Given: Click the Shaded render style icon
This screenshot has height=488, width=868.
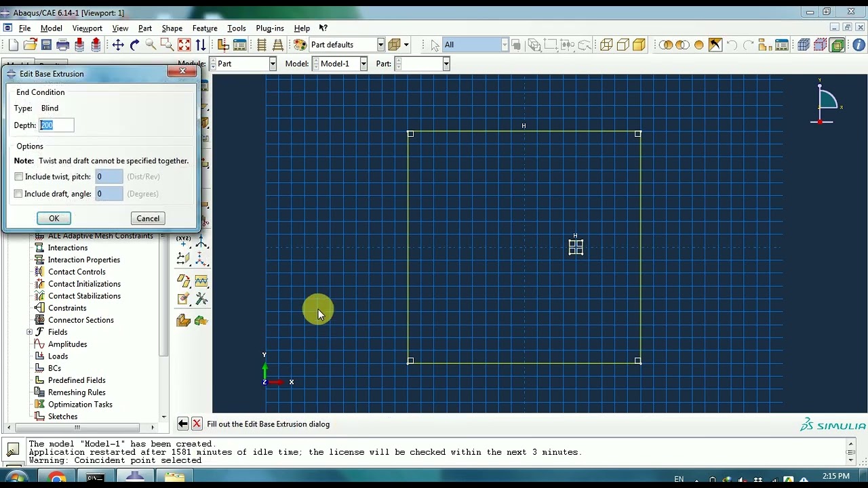Looking at the screenshot, I should click(639, 45).
